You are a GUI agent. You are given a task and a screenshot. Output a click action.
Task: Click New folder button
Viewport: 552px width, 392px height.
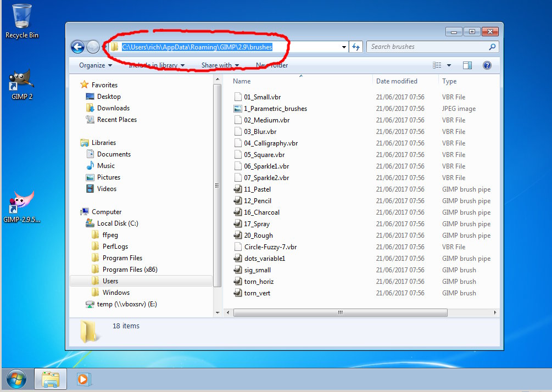(272, 65)
